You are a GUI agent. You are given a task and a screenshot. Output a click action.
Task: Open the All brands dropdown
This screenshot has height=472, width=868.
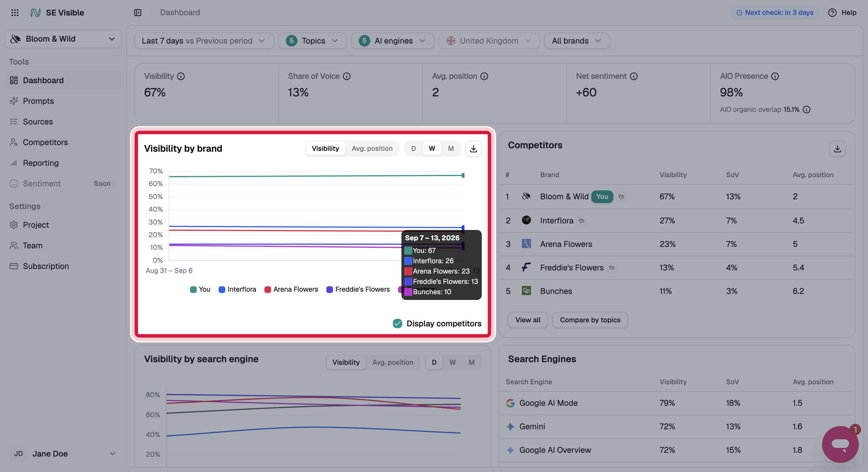(577, 41)
